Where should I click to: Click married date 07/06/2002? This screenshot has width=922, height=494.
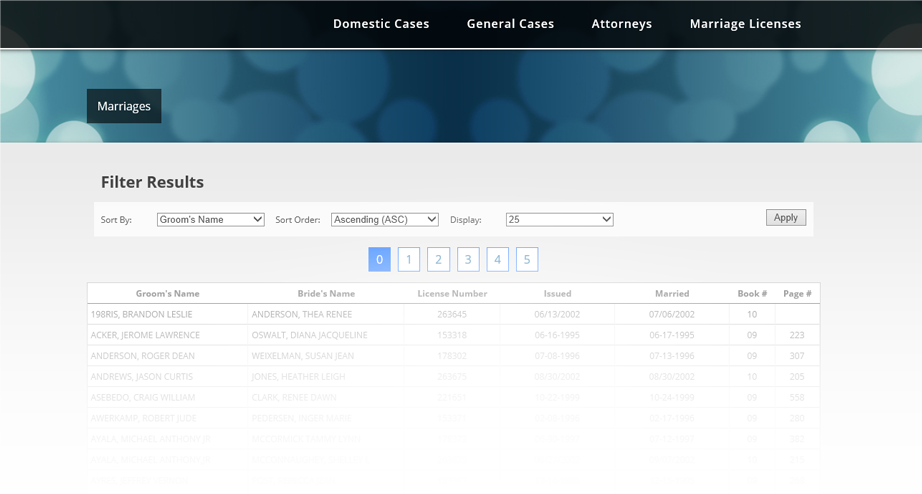[x=672, y=315]
